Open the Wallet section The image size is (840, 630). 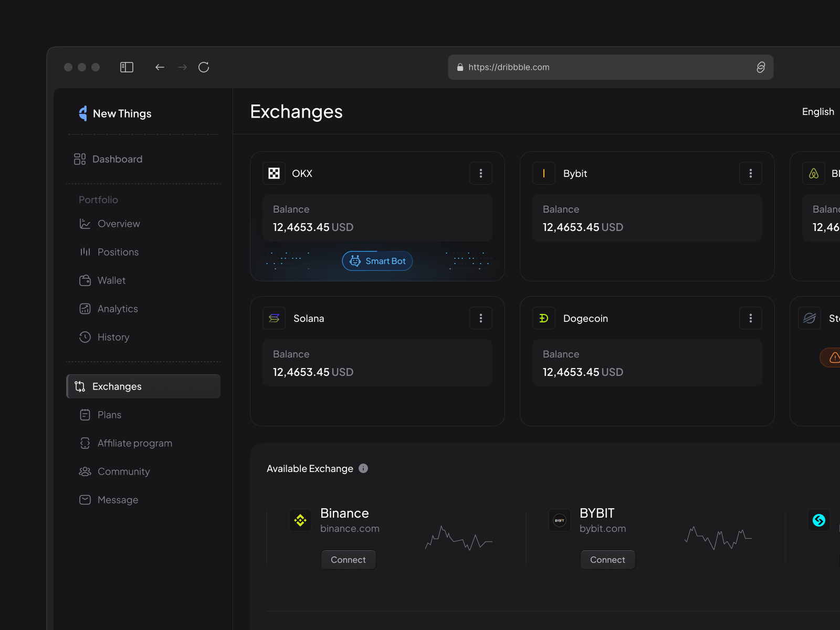click(102, 280)
